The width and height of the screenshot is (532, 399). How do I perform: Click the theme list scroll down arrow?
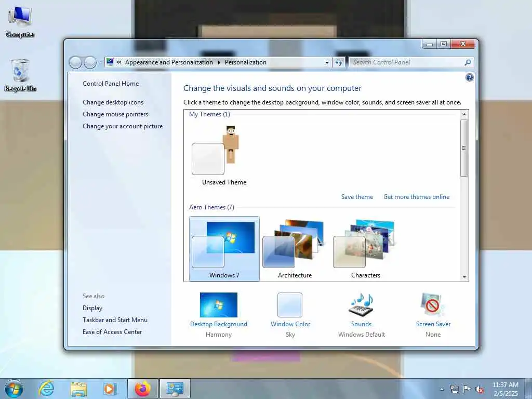464,277
